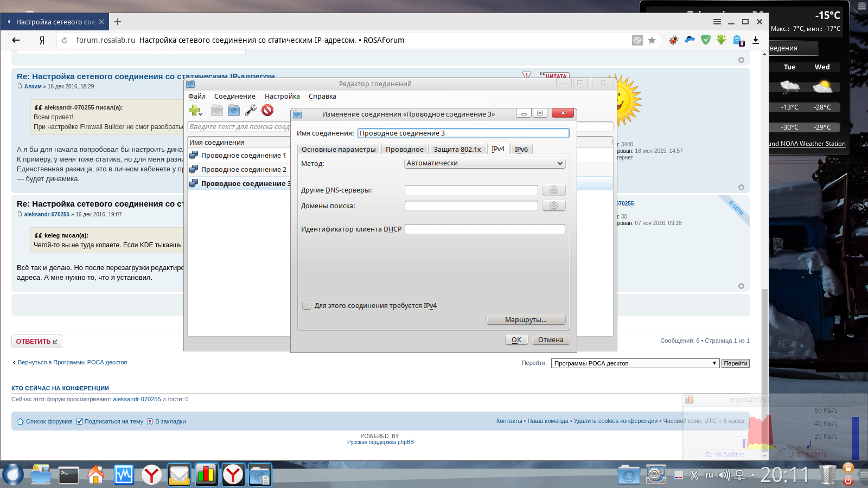Click the ladybug extension icon
This screenshot has height=488, width=868.
pos(673,40)
